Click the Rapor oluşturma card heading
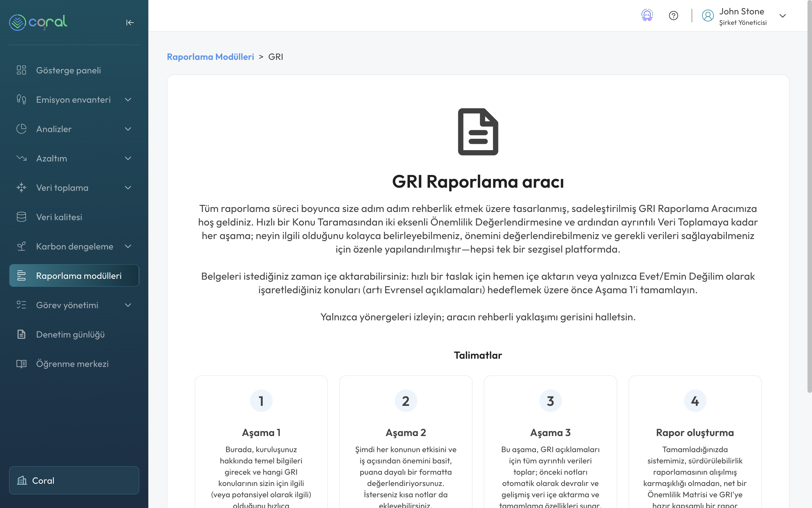 point(695,433)
